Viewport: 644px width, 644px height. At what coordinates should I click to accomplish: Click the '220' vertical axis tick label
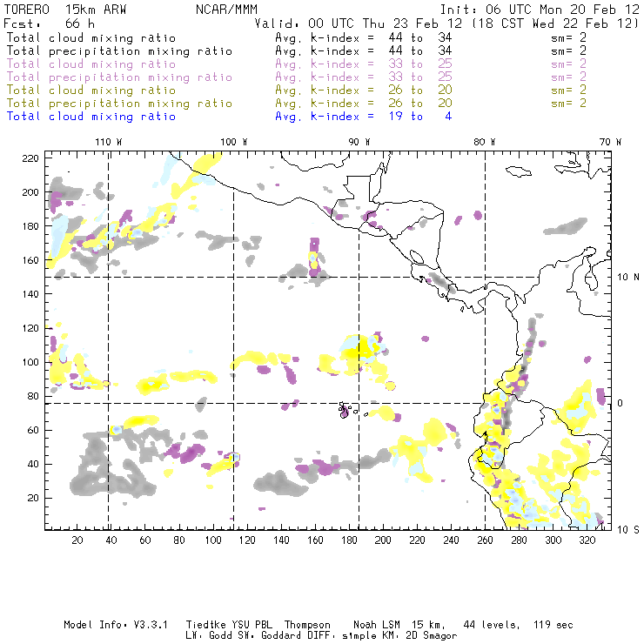click(x=30, y=158)
